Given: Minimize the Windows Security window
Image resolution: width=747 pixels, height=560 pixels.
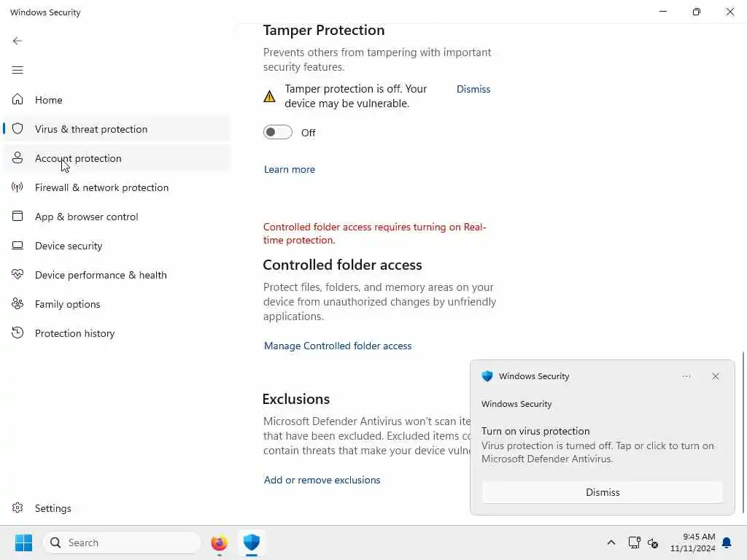Looking at the screenshot, I should coord(662,12).
